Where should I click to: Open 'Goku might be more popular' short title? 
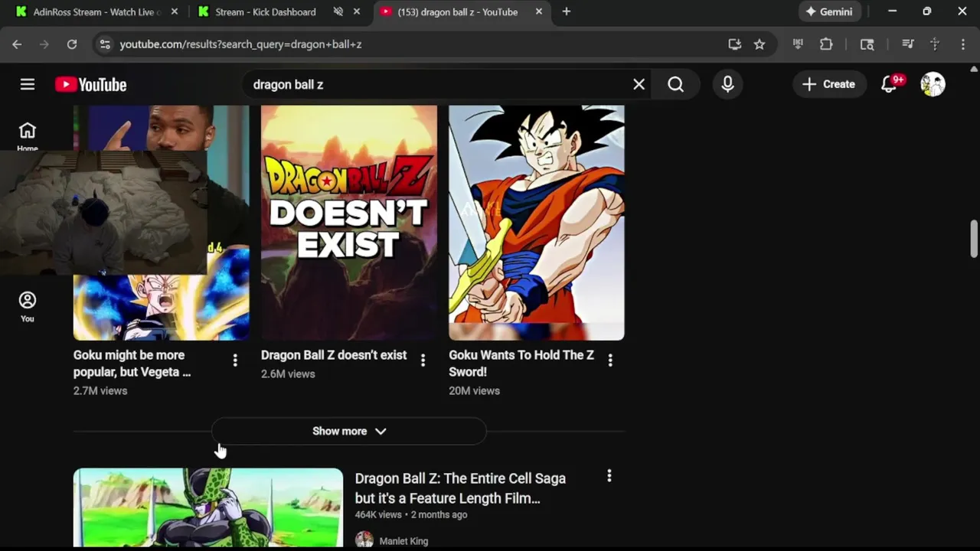click(x=132, y=364)
